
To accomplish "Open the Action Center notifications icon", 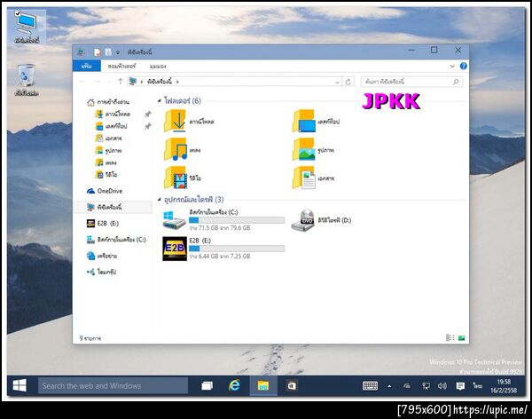I will 460,386.
